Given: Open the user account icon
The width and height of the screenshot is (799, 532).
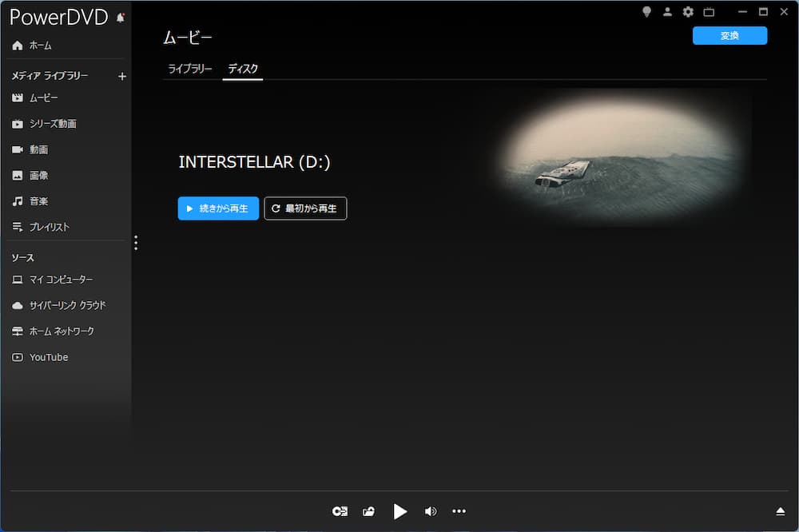Looking at the screenshot, I should pos(667,12).
